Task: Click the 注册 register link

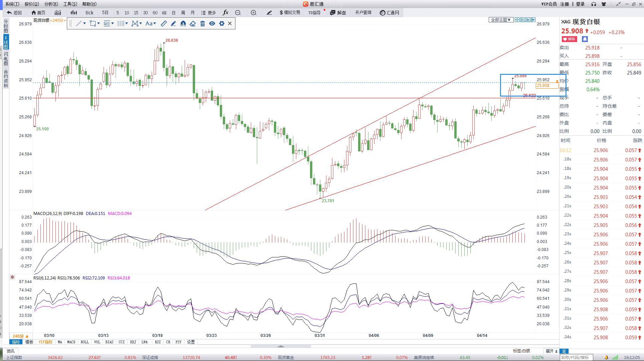Action: point(565,4)
